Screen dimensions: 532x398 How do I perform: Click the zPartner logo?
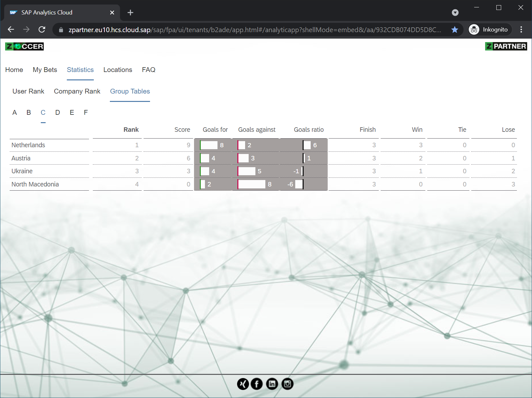[x=506, y=46]
